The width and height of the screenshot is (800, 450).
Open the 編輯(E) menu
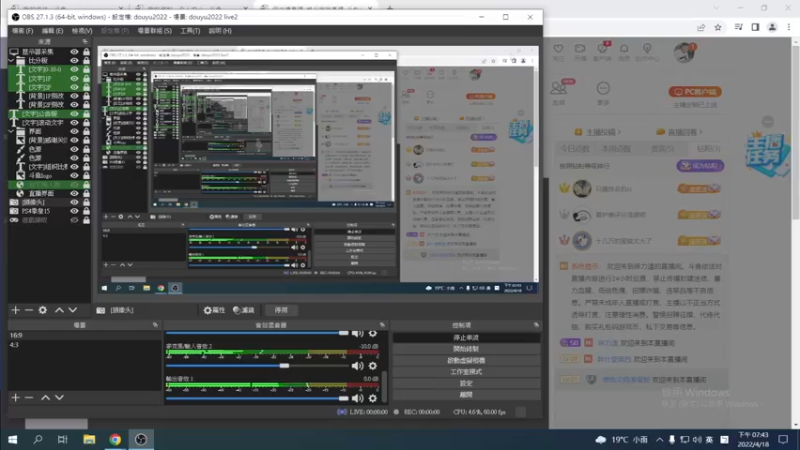52,31
